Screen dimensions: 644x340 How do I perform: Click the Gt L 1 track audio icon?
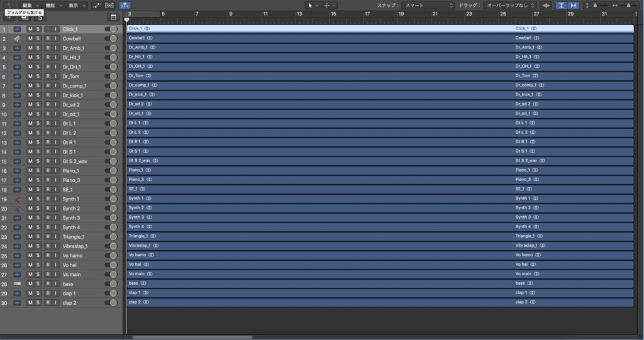coord(17,124)
